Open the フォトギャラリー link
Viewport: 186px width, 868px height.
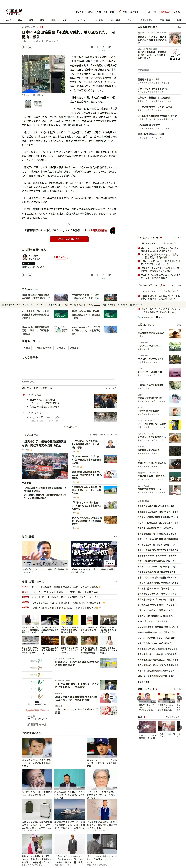pos(174,717)
